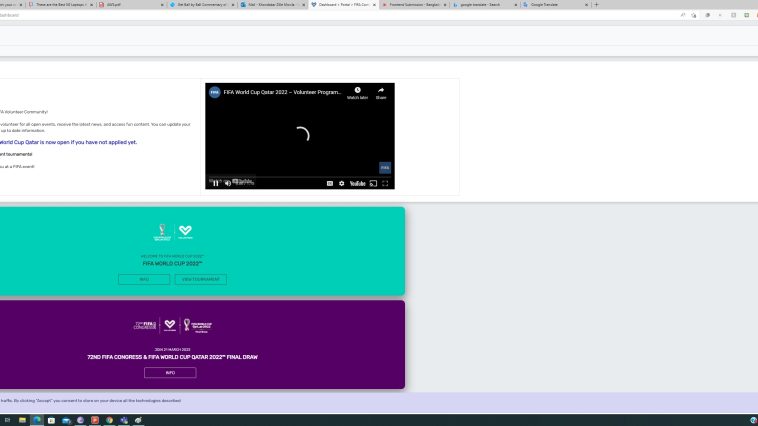
Task: Click VIEW TOURNAMENT button
Action: 200,280
